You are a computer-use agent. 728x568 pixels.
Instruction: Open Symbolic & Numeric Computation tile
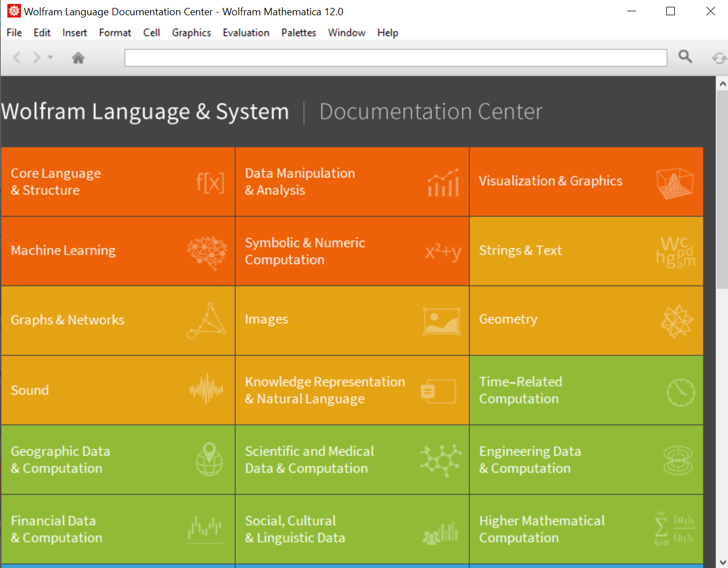(352, 251)
